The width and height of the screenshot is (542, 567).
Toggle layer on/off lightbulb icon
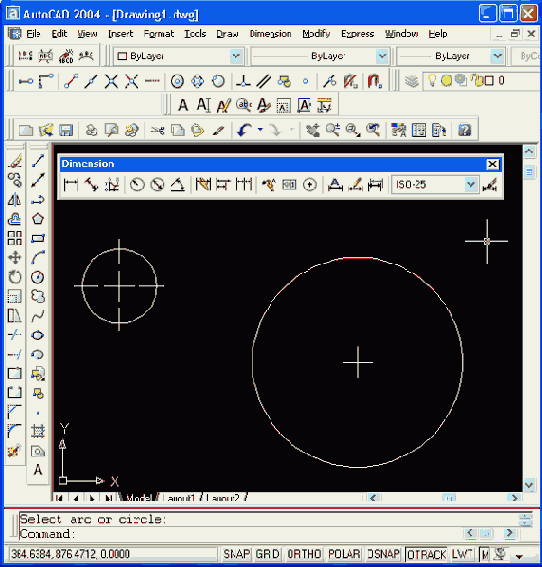(x=432, y=80)
